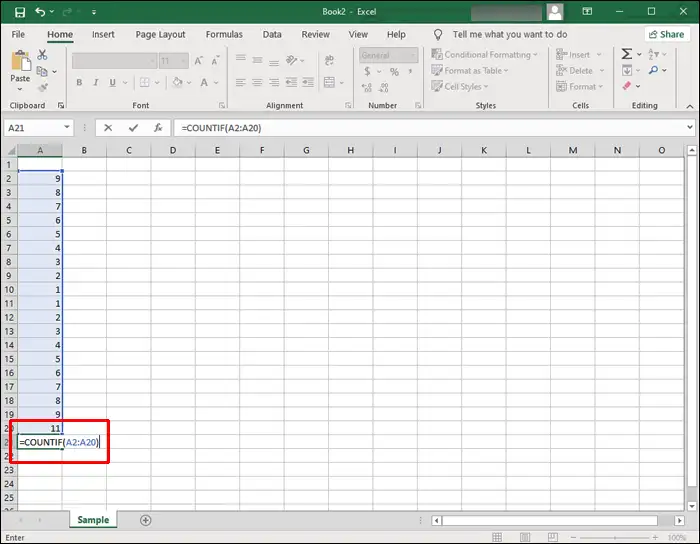Switch to the Review tab
Image resolution: width=700 pixels, height=544 pixels.
click(x=316, y=34)
